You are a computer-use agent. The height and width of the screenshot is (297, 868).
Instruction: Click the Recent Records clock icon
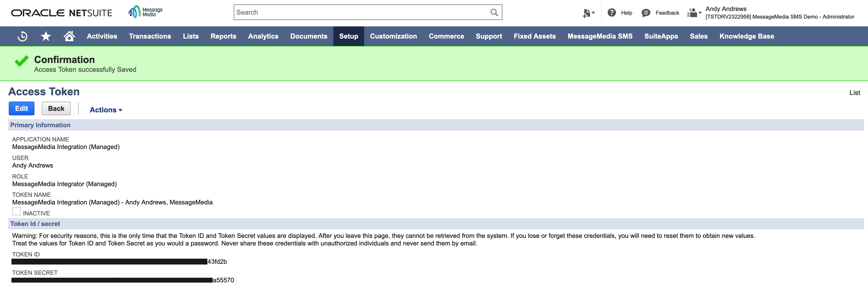tap(22, 36)
